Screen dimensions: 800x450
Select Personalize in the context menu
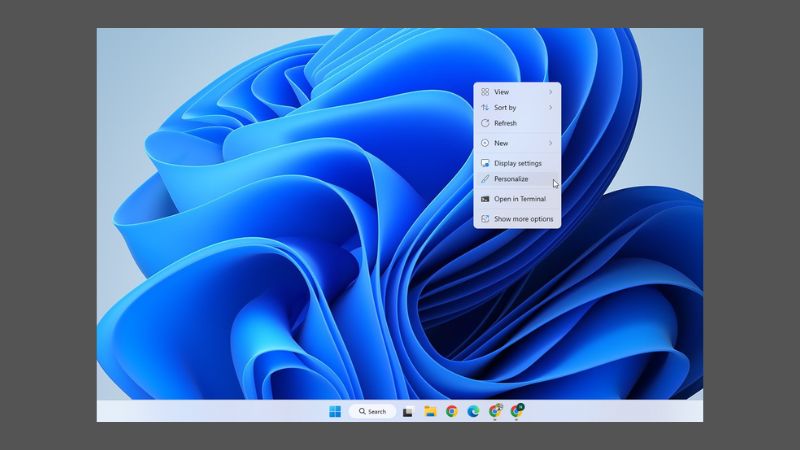coord(511,179)
